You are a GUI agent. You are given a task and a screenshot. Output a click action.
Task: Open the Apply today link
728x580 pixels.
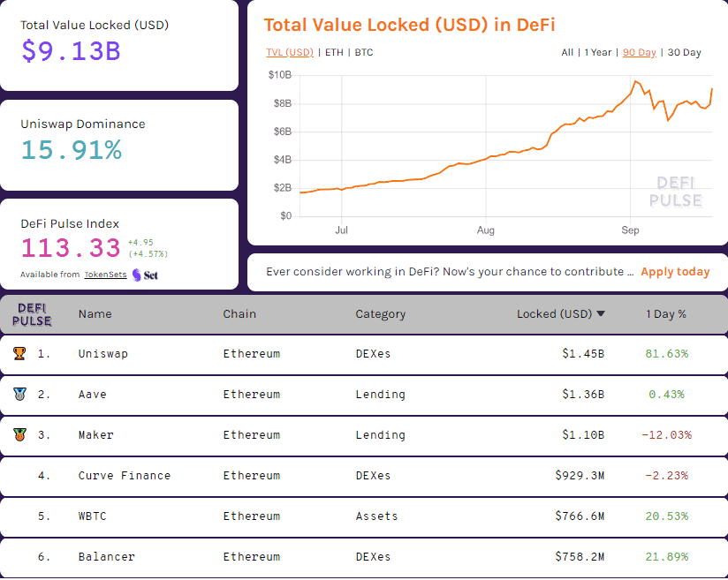click(x=675, y=272)
